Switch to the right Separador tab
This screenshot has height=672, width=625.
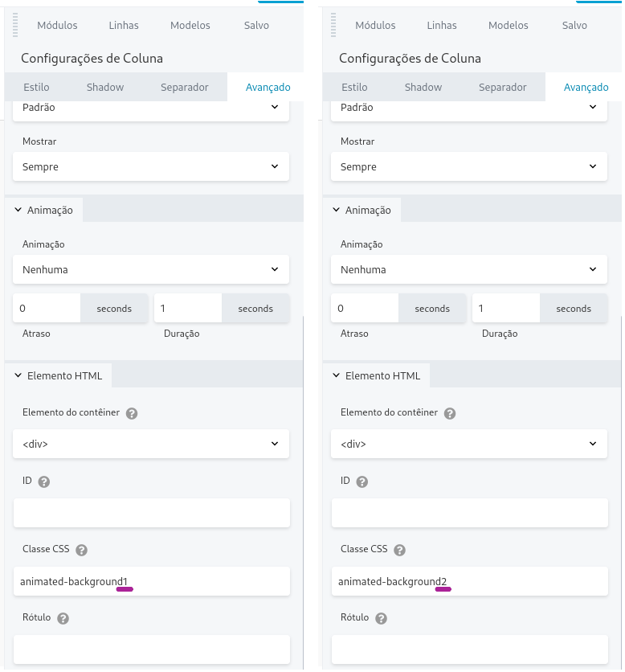pyautogui.click(x=502, y=87)
